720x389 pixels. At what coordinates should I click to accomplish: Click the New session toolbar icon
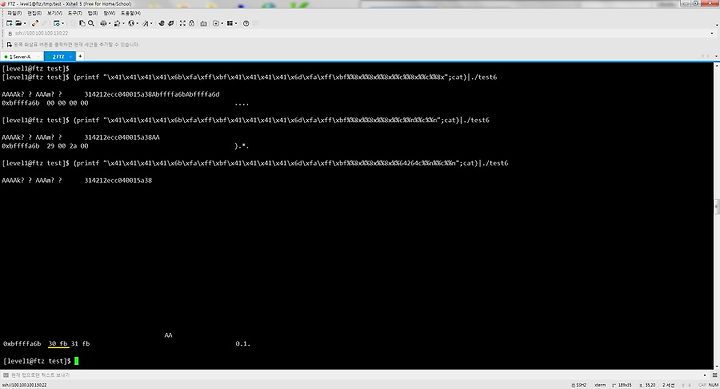pyautogui.click(x=9, y=23)
